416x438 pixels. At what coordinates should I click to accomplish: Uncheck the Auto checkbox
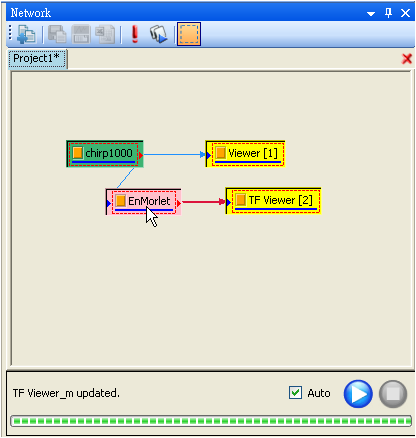point(295,393)
